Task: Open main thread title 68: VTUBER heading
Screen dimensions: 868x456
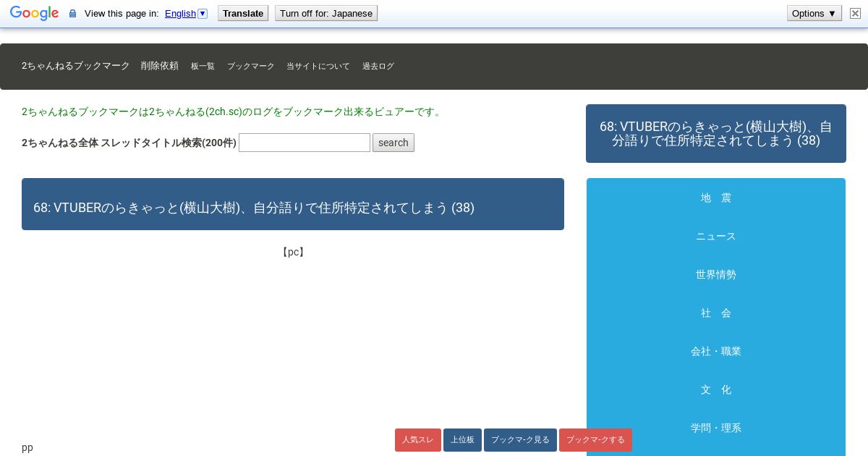Action: [254, 208]
